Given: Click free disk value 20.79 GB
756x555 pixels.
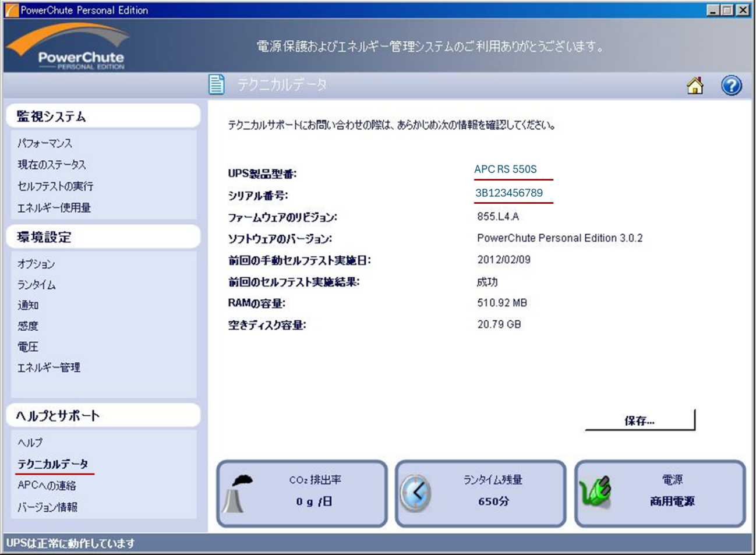Looking at the screenshot, I should pyautogui.click(x=499, y=324).
